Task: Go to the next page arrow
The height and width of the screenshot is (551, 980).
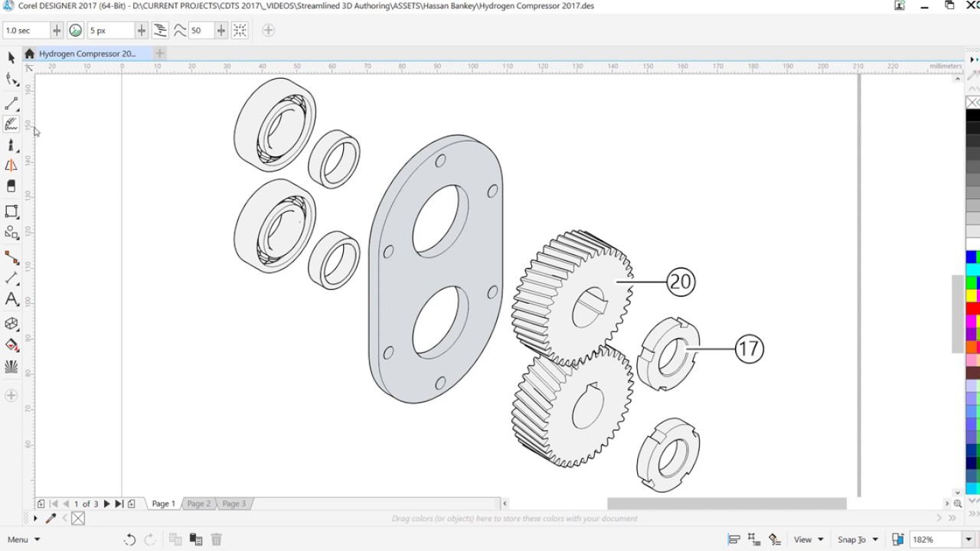Action: (x=106, y=504)
